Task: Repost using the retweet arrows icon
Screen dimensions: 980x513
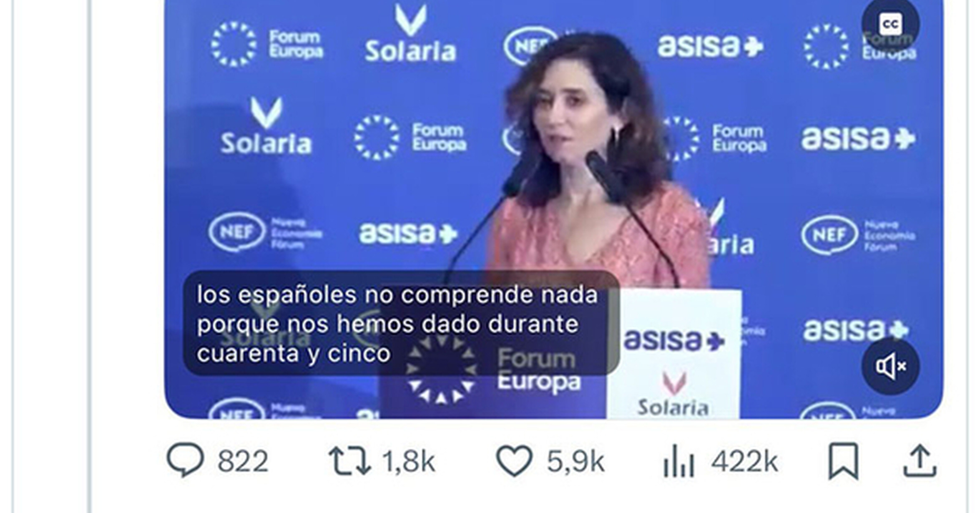Action: click(349, 461)
